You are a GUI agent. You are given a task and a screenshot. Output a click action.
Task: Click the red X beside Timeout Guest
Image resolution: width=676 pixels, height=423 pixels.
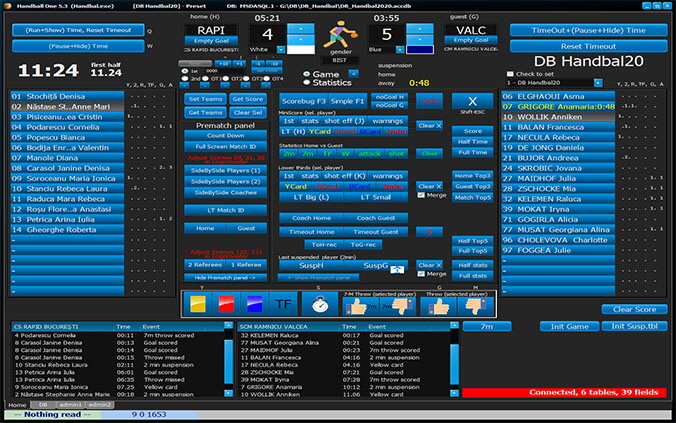[x=429, y=232]
